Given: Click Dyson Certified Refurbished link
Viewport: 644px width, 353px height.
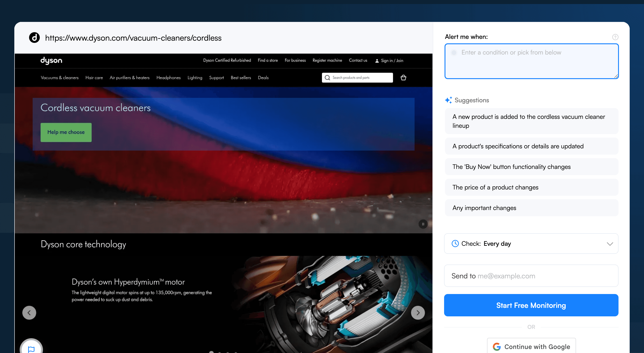Looking at the screenshot, I should (x=227, y=61).
